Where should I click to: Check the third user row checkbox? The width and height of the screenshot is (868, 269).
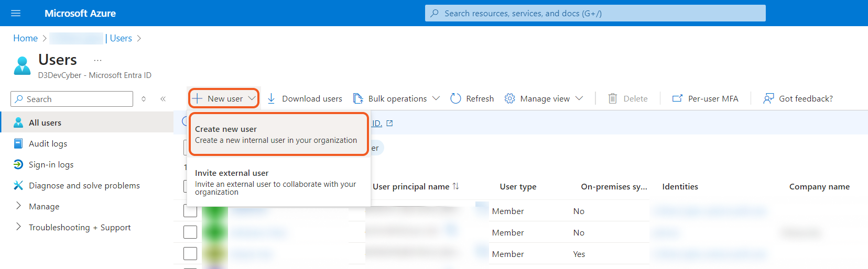coord(190,254)
